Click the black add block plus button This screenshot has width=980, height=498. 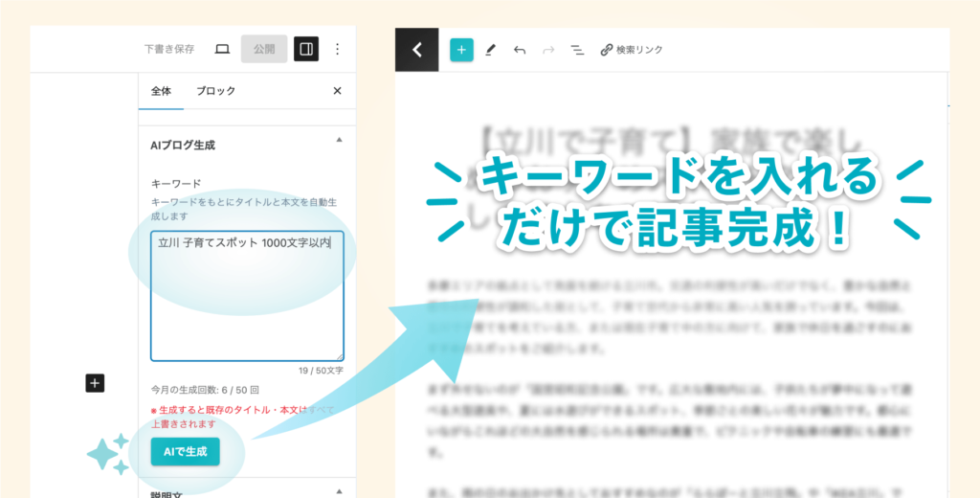(x=95, y=383)
